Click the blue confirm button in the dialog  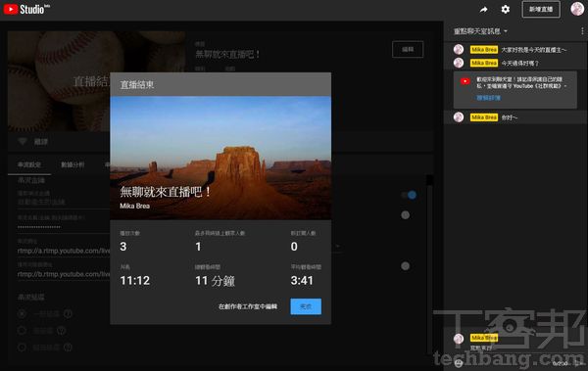tap(306, 306)
